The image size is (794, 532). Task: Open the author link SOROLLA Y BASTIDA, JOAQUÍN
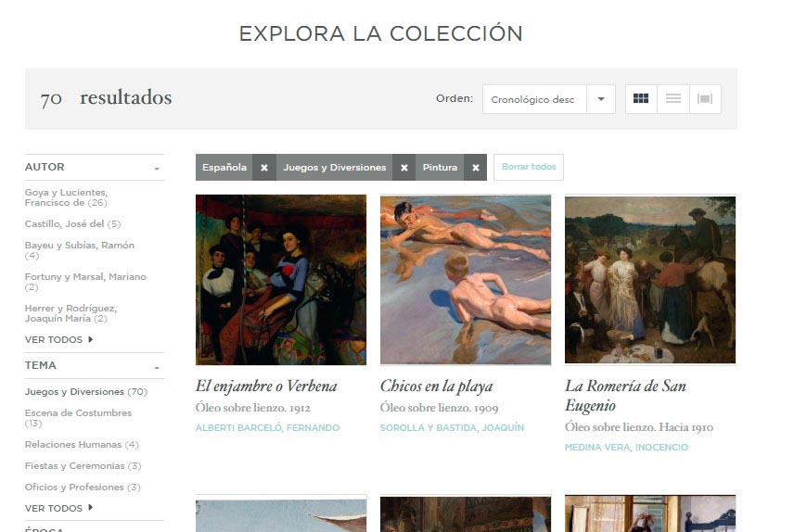(x=453, y=427)
